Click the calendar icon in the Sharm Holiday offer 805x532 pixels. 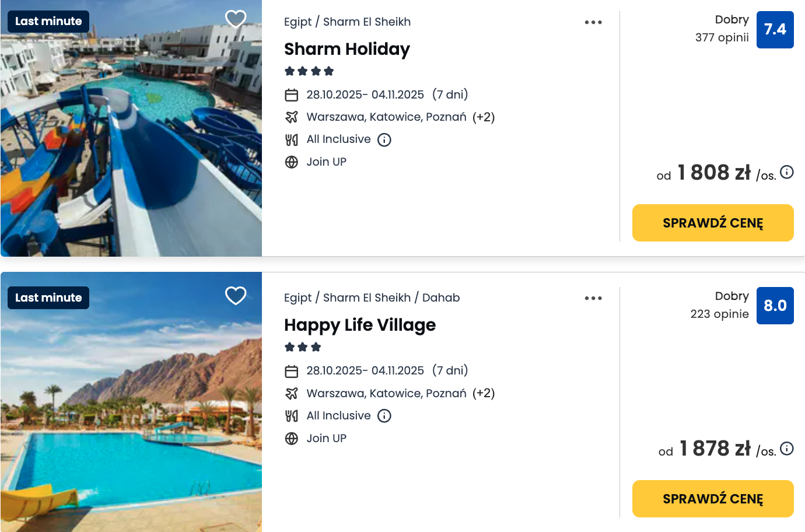click(292, 95)
